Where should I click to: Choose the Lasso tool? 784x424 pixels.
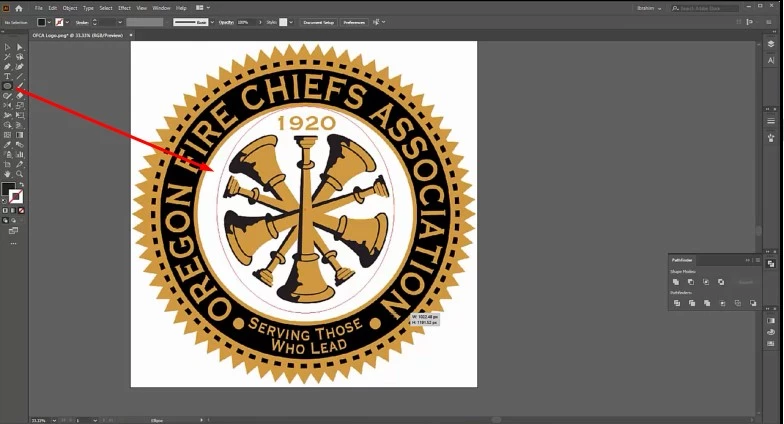coord(20,56)
